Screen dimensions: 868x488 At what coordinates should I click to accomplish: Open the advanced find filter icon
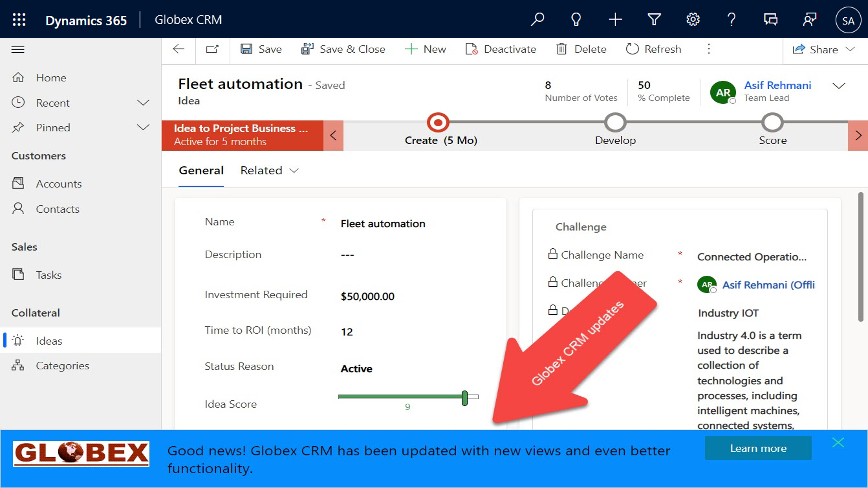click(654, 20)
